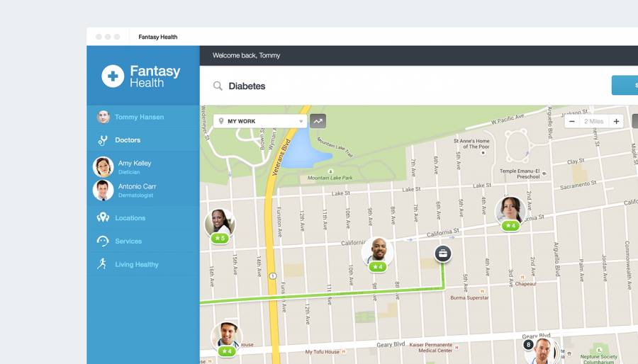The height and width of the screenshot is (364, 638).
Task: Zoom out with the minus button
Action: (x=571, y=121)
